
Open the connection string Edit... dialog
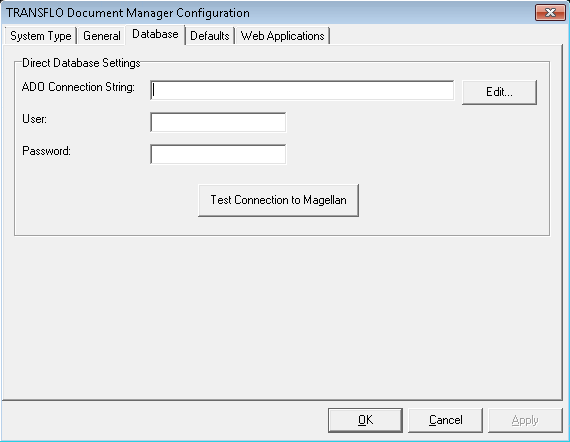click(499, 92)
